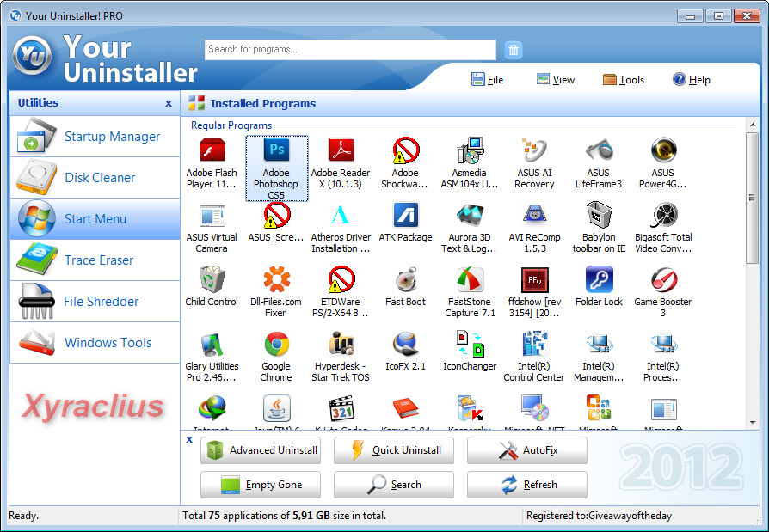
Task: Select AVI ReComp 1.5.3 icon
Action: click(534, 216)
